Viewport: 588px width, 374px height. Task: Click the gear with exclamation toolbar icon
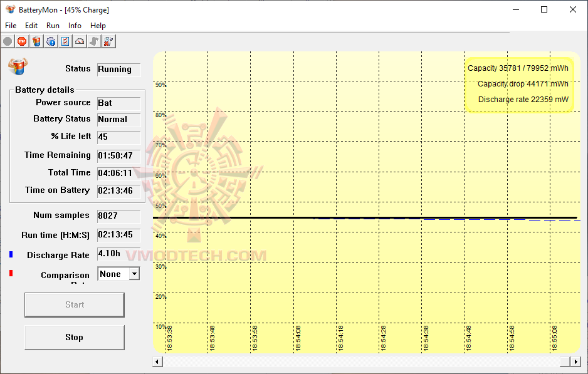coord(51,41)
